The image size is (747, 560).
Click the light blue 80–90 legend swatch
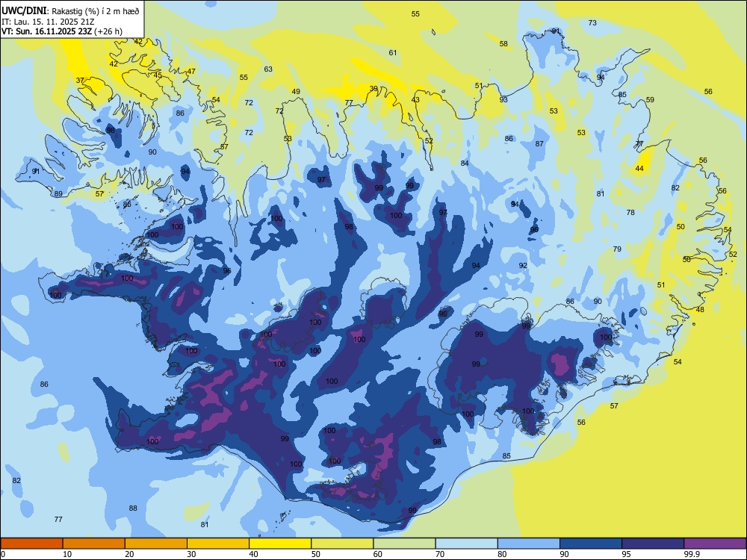click(529, 544)
